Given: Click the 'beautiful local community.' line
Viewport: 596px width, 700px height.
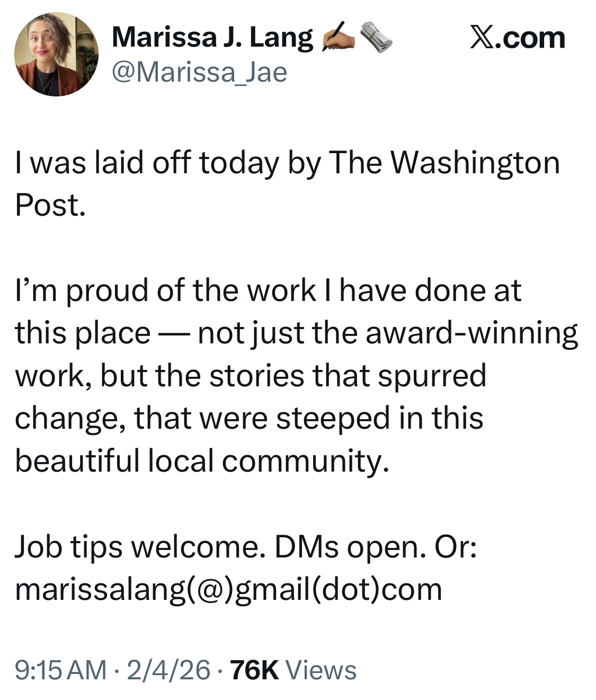Looking at the screenshot, I should coord(202,460).
